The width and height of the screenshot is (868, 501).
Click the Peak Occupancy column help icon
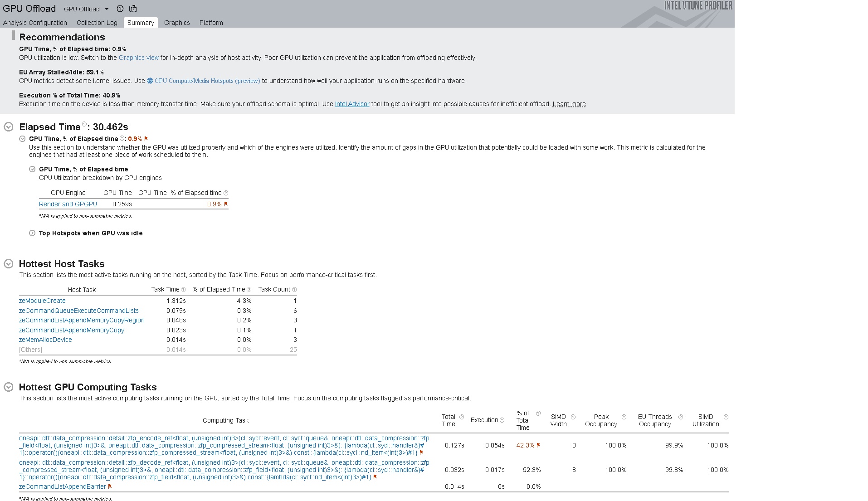click(x=624, y=417)
